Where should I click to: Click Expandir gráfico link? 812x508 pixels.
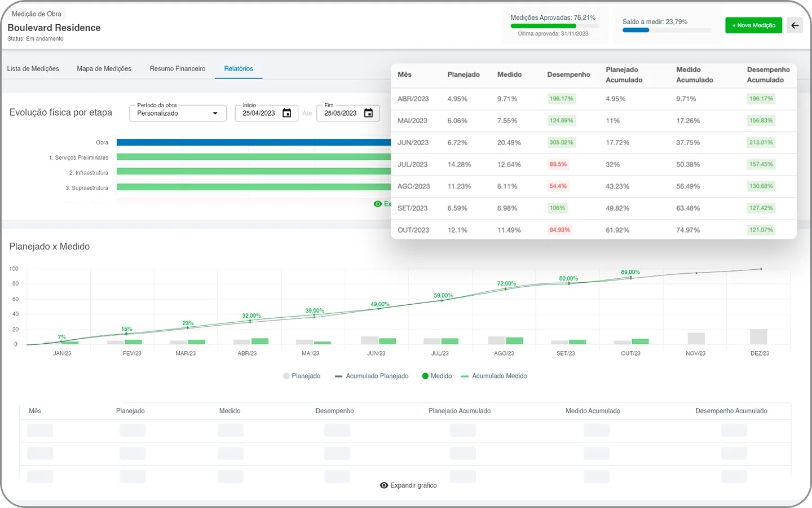tap(413, 485)
